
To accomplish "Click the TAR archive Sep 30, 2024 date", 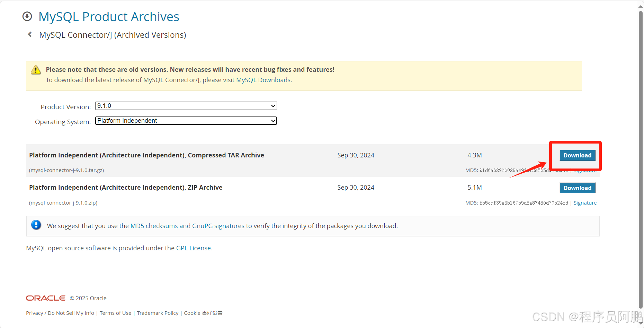I will (x=356, y=155).
